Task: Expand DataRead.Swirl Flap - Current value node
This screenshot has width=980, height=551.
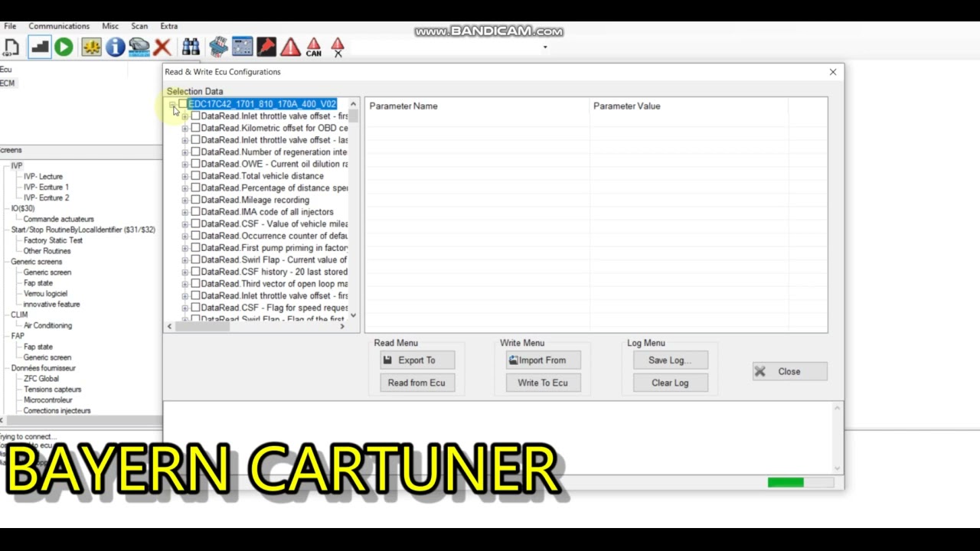Action: click(185, 260)
